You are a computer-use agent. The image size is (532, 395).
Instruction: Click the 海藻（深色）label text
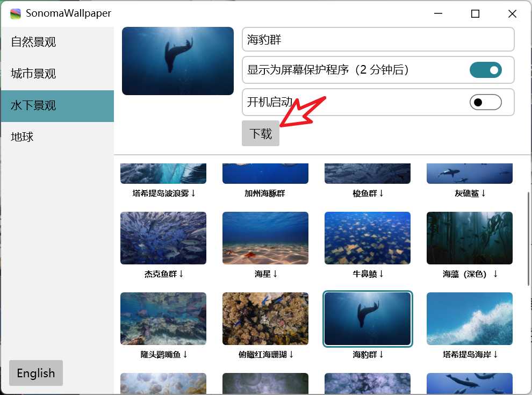470,274
